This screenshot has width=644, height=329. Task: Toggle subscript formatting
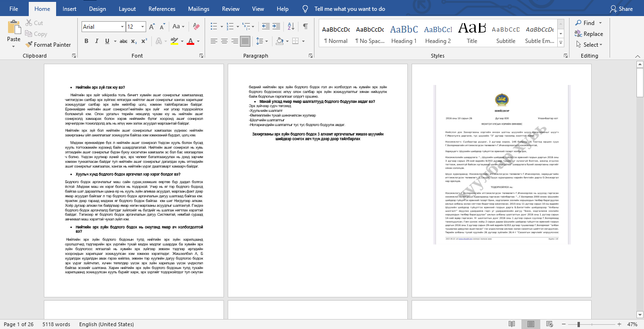134,41
